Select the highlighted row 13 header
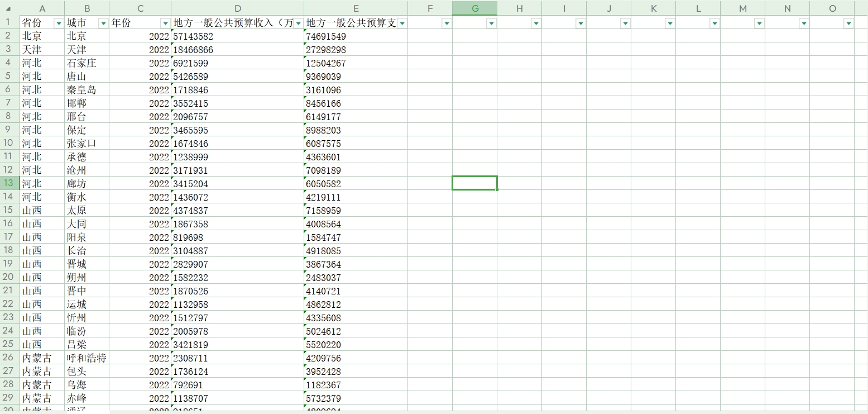 point(9,183)
